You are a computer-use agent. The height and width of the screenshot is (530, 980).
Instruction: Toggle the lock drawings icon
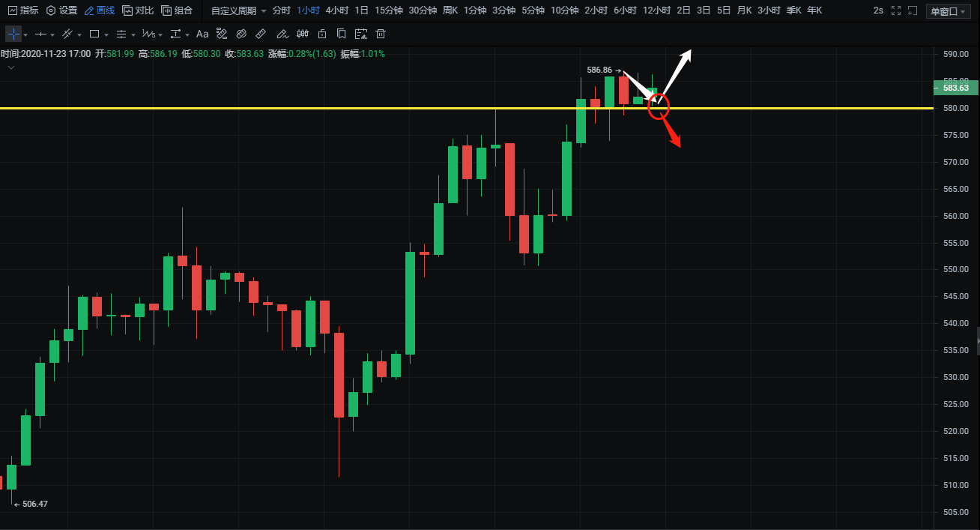click(x=322, y=34)
